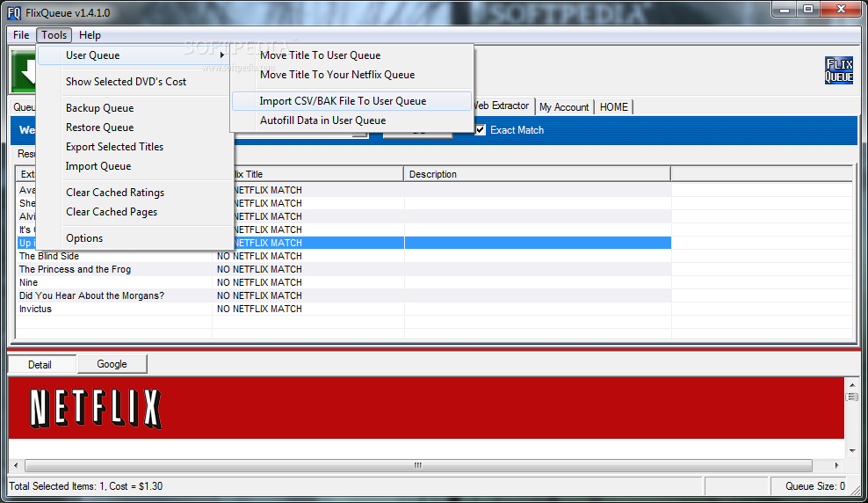The width and height of the screenshot is (868, 503).
Task: Click the Description column header
Action: tap(537, 174)
